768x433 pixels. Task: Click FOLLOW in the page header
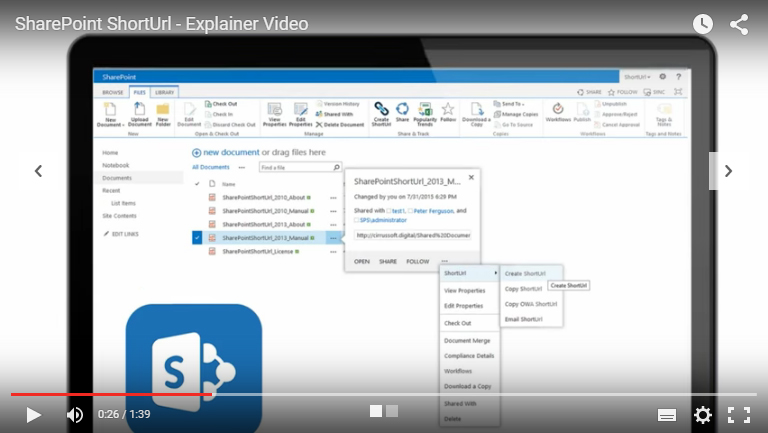coord(623,92)
